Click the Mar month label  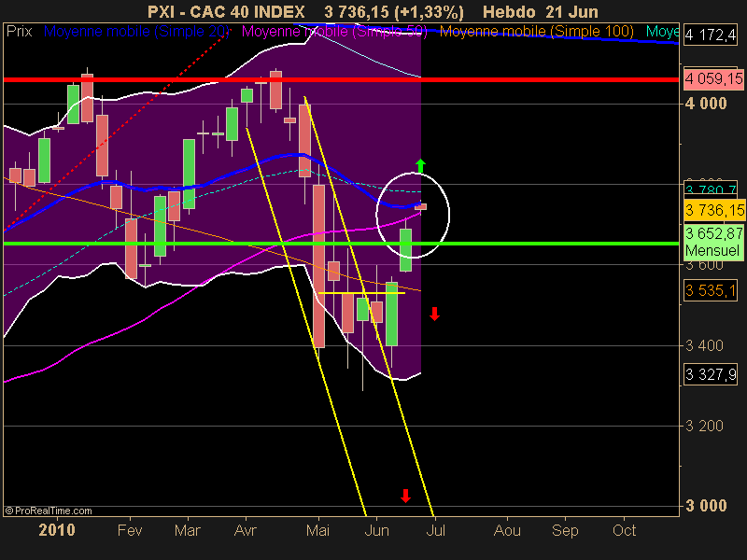188,530
